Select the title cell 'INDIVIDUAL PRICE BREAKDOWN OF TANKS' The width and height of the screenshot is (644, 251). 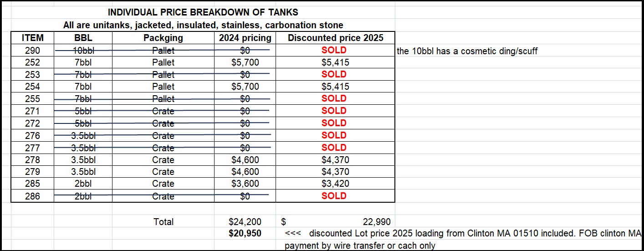pos(203,12)
